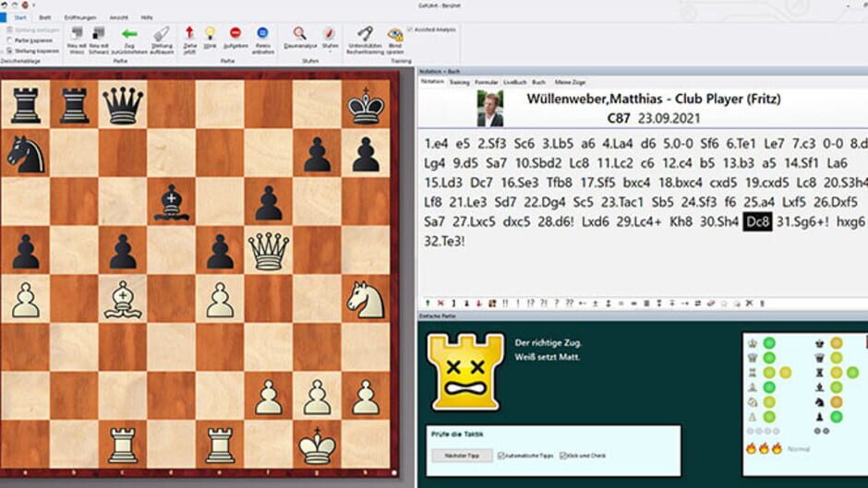Start 'Daueranalyse' magnifier analysis
Screen dimensions: 868x488
[x=300, y=36]
